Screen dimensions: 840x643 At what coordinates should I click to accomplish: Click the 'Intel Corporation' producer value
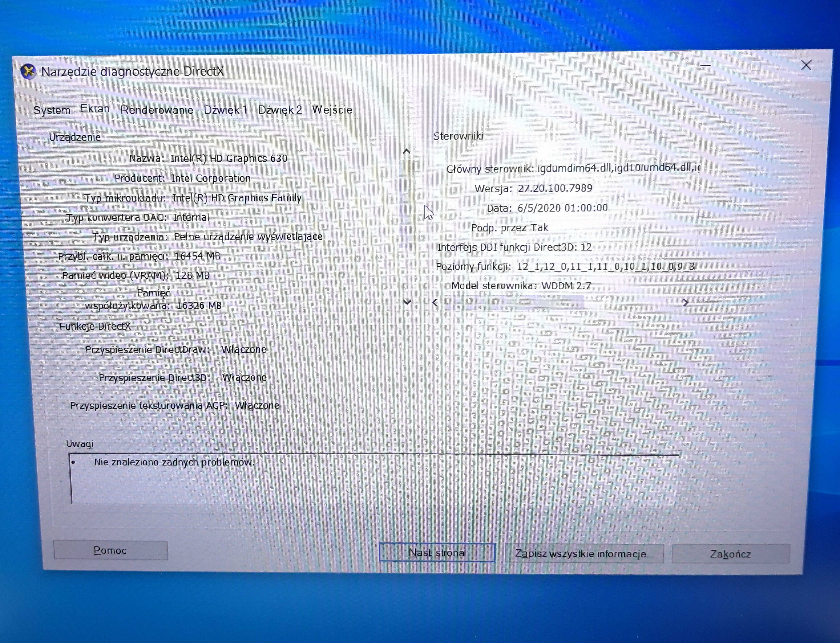[211, 178]
